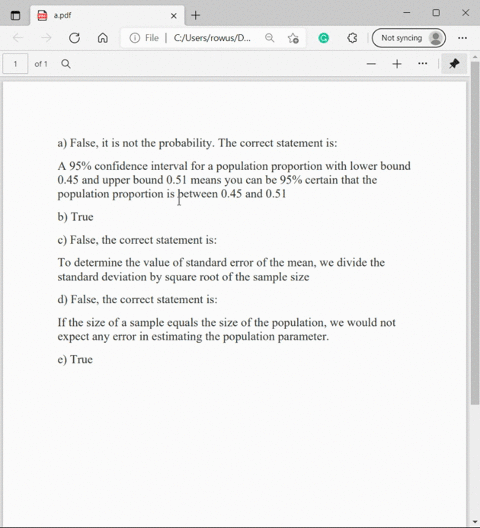Click line 'standard deviation by square root'
Viewport: 480px width, 528px height.
tap(183, 277)
